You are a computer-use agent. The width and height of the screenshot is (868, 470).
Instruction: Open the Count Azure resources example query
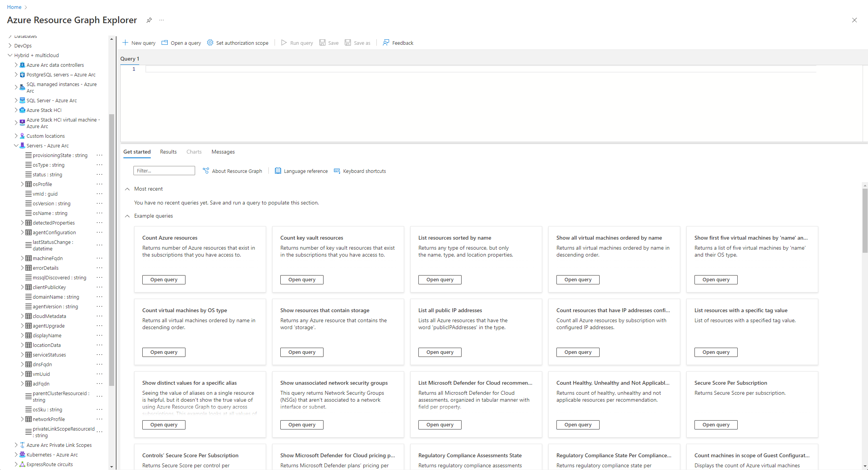pyautogui.click(x=163, y=279)
